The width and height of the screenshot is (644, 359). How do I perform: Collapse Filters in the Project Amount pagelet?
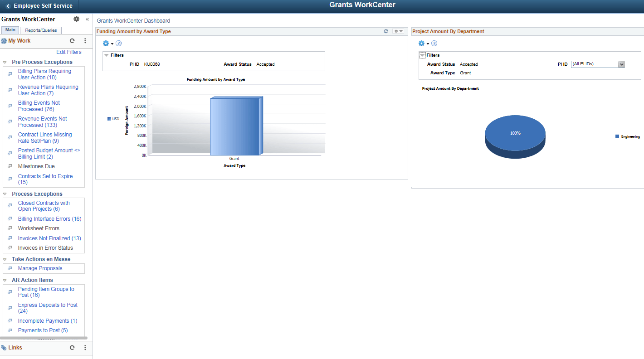pyautogui.click(x=422, y=55)
